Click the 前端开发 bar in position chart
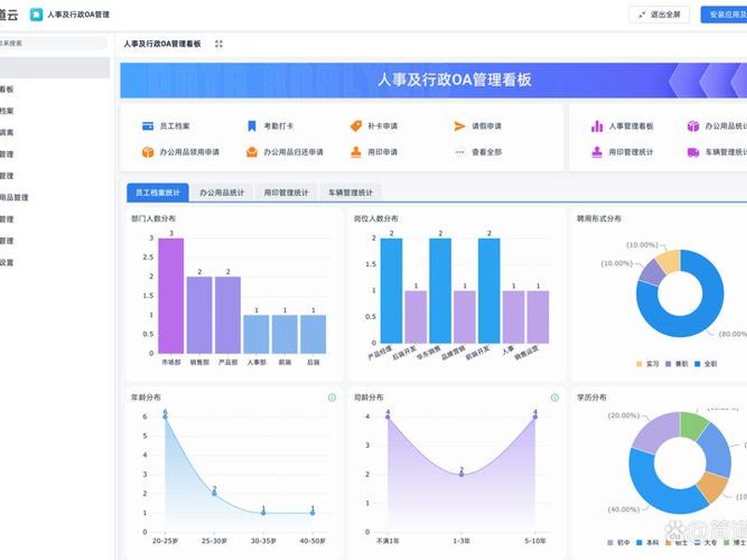The image size is (747, 560). point(489,290)
